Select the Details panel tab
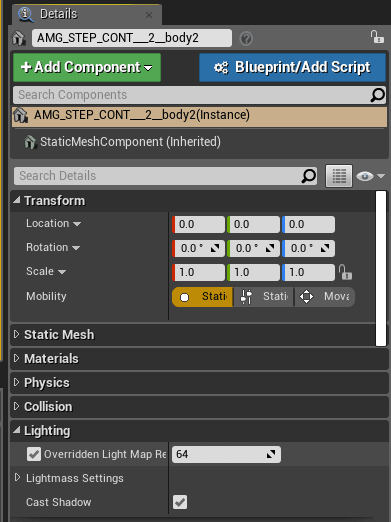 click(87, 15)
